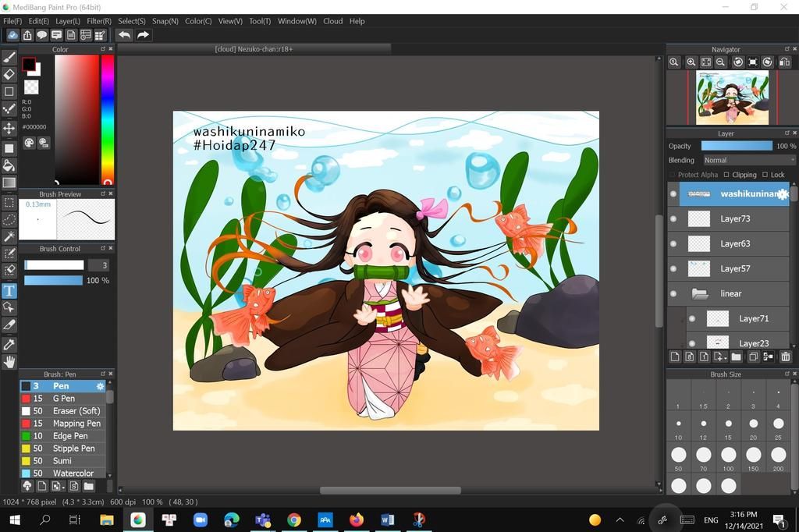Open the add special layer dropdown

(x=720, y=356)
